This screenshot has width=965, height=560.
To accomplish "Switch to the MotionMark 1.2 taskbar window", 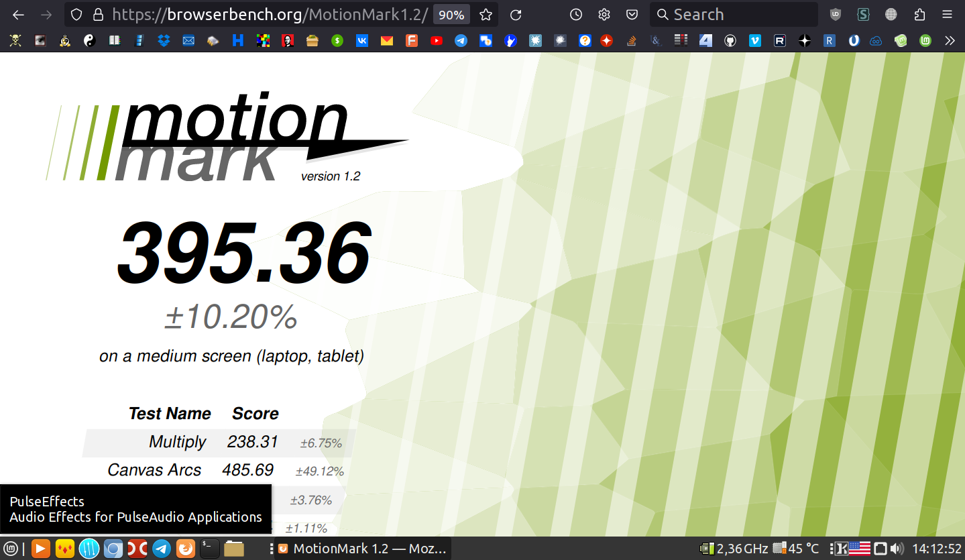I will coord(362,549).
